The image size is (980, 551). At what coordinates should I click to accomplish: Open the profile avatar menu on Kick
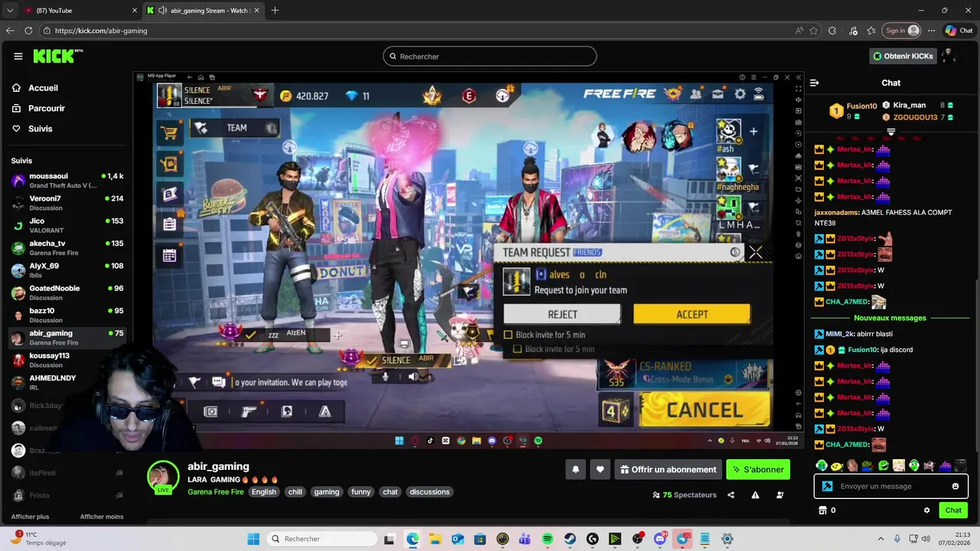pyautogui.click(x=951, y=56)
